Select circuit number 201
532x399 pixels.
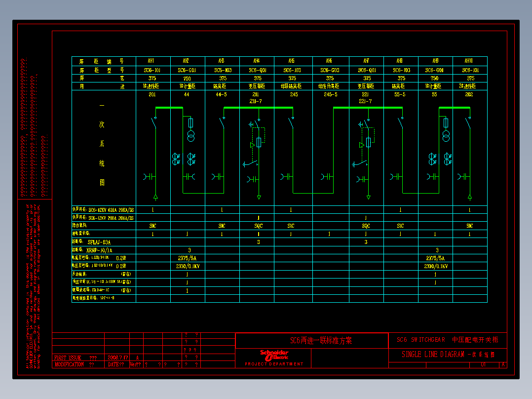coord(152,94)
